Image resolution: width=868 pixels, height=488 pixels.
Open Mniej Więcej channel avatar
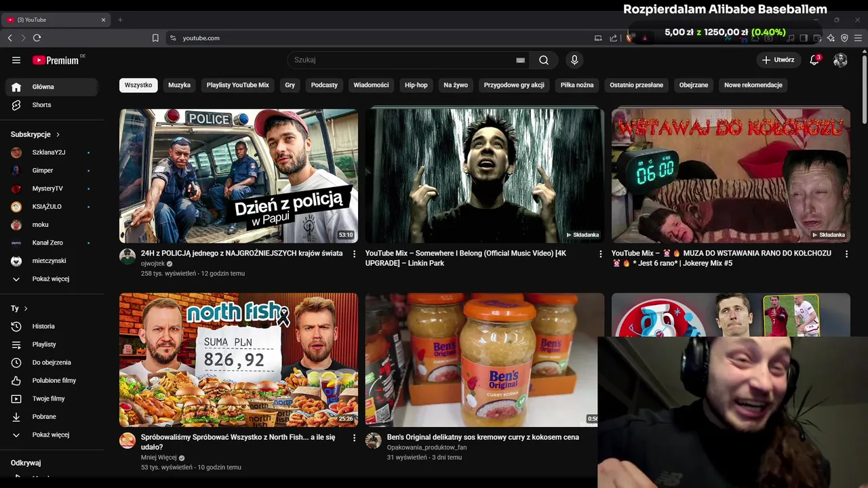pos(127,441)
